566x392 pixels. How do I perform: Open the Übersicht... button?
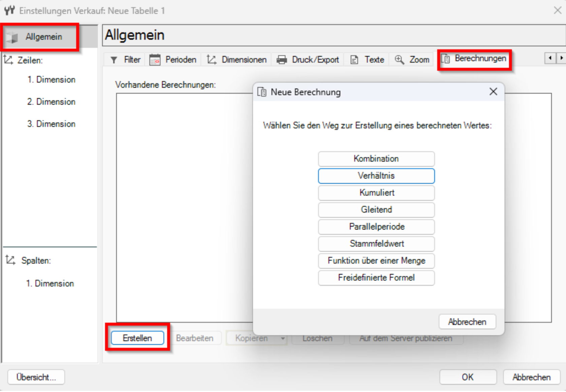point(36,377)
